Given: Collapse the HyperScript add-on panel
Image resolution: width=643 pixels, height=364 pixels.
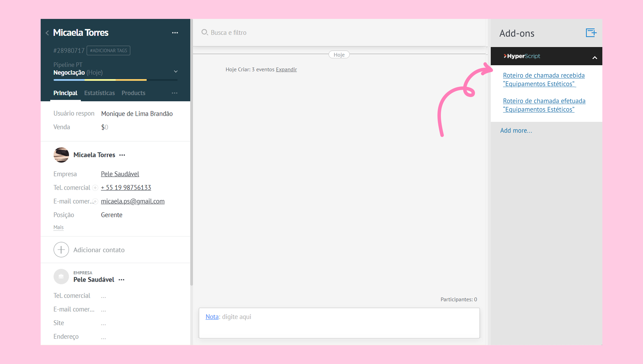Looking at the screenshot, I should click(x=595, y=58).
